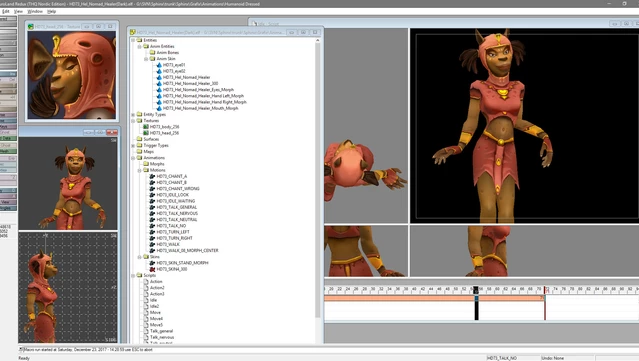The width and height of the screenshot is (639, 361).
Task: Expand the Trigger Types folder
Action: point(133,145)
